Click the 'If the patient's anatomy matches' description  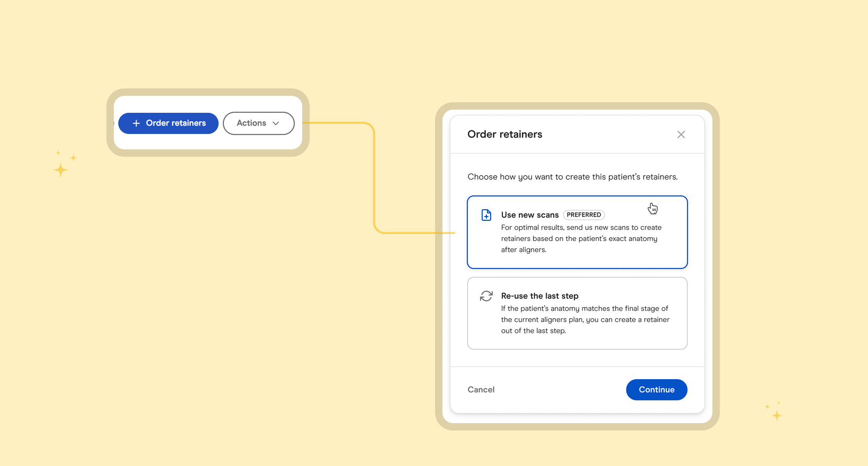585,320
